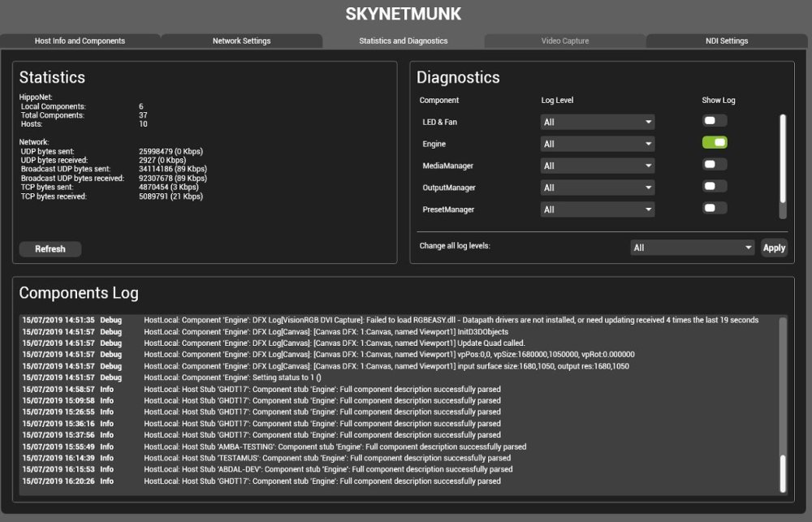
Task: Click the Total Components value 37
Action: pyautogui.click(x=143, y=115)
